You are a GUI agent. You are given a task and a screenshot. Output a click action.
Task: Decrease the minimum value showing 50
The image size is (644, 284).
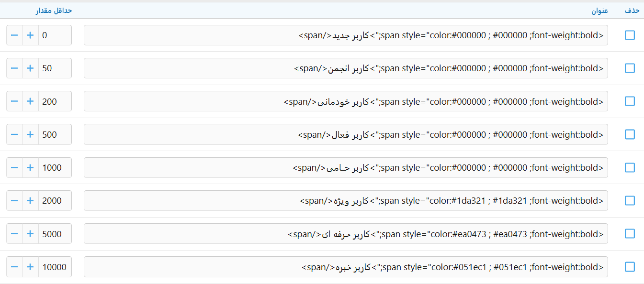pyautogui.click(x=14, y=68)
